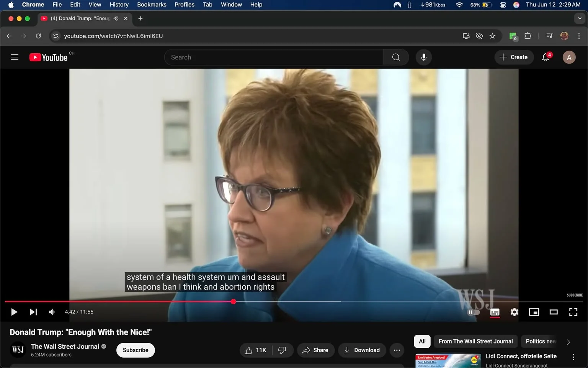Dislike the video
The height and width of the screenshot is (368, 588).
pyautogui.click(x=282, y=350)
